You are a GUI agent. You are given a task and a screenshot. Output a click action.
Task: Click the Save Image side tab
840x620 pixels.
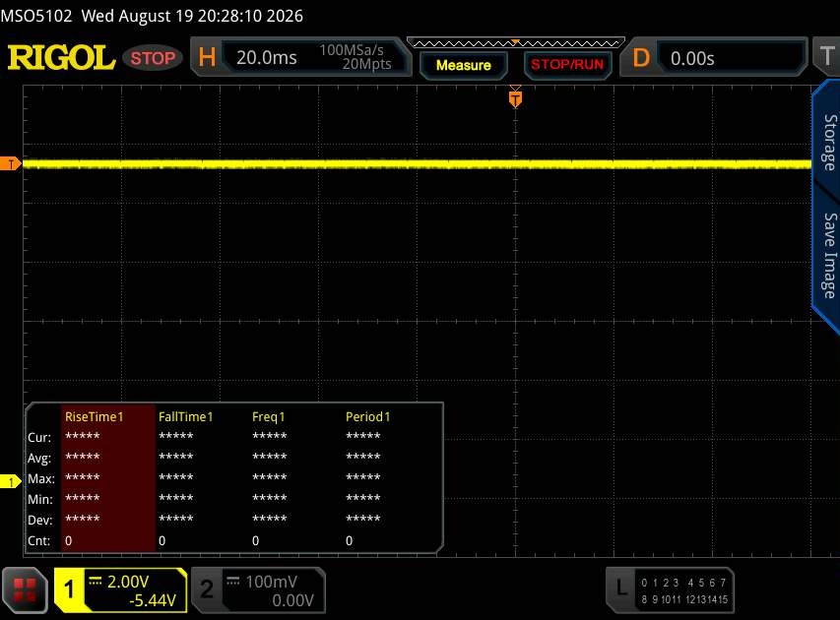point(829,256)
